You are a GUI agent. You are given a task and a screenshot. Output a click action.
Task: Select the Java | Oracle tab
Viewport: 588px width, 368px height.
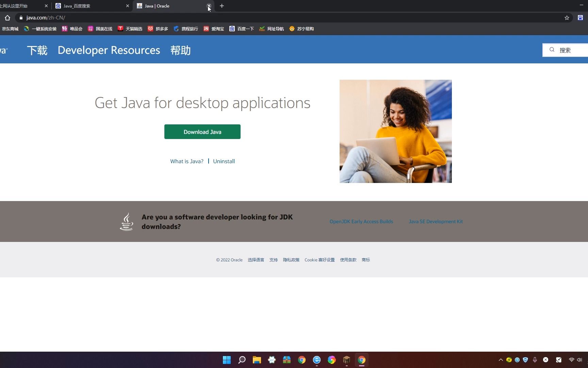[x=174, y=6]
